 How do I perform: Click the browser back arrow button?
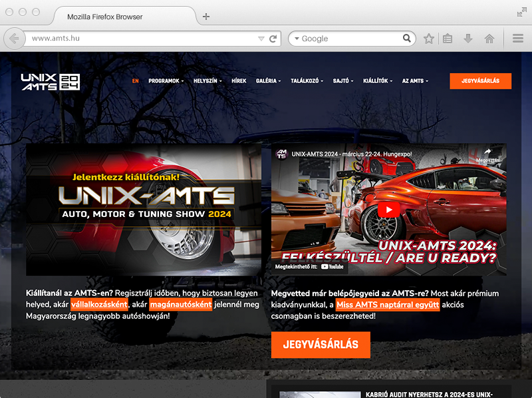tap(14, 39)
